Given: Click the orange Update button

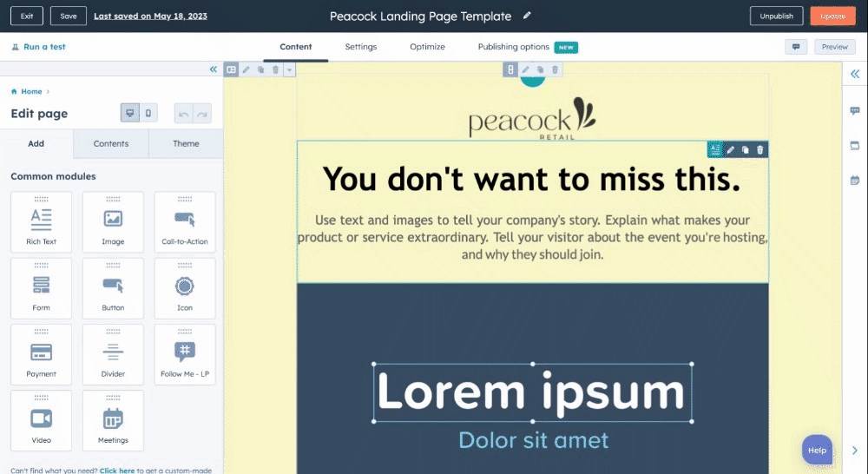Looking at the screenshot, I should (832, 16).
